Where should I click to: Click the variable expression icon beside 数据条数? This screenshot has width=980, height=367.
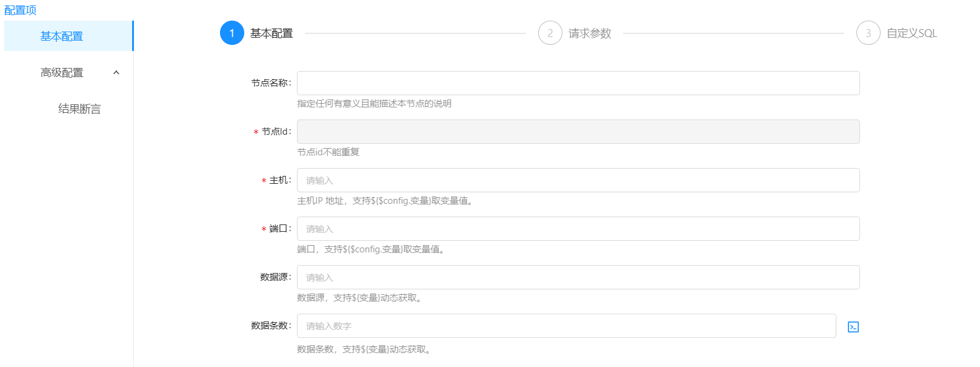pos(853,327)
